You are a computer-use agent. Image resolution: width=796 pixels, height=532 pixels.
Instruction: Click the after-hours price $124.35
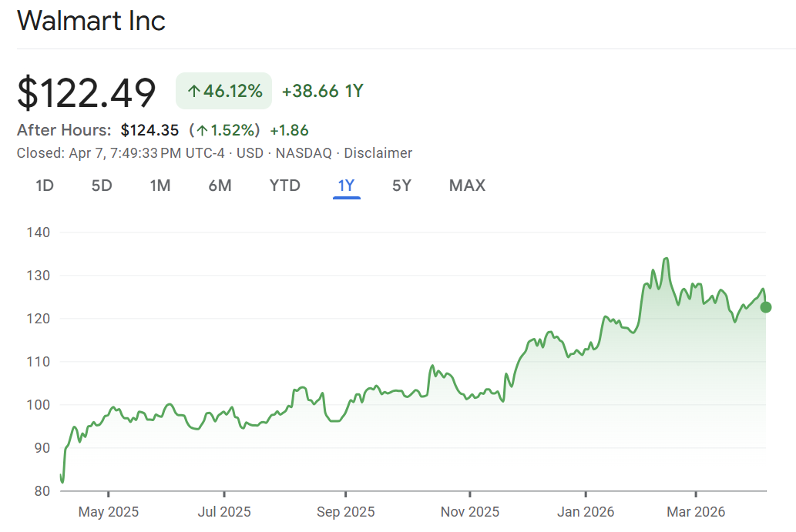(149, 130)
